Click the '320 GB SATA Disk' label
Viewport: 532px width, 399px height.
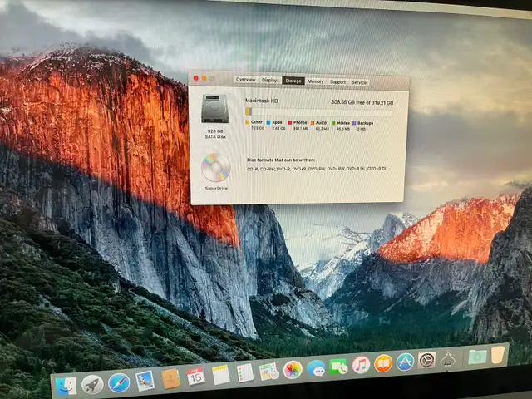[215, 134]
